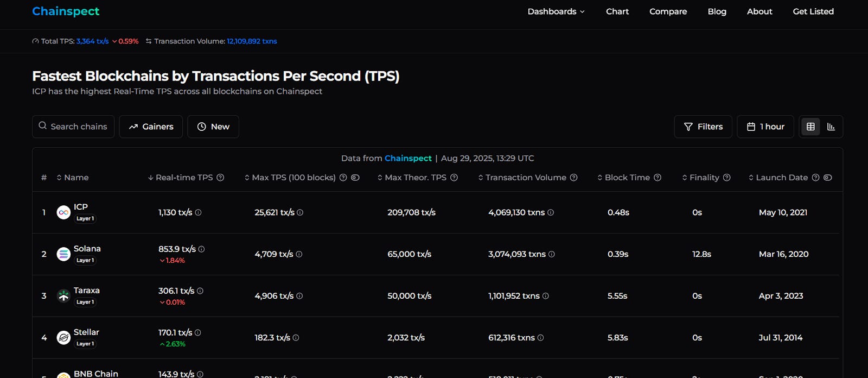Show info icon next to Stellar 170.1 tx/s
868x378 pixels.
197,333
